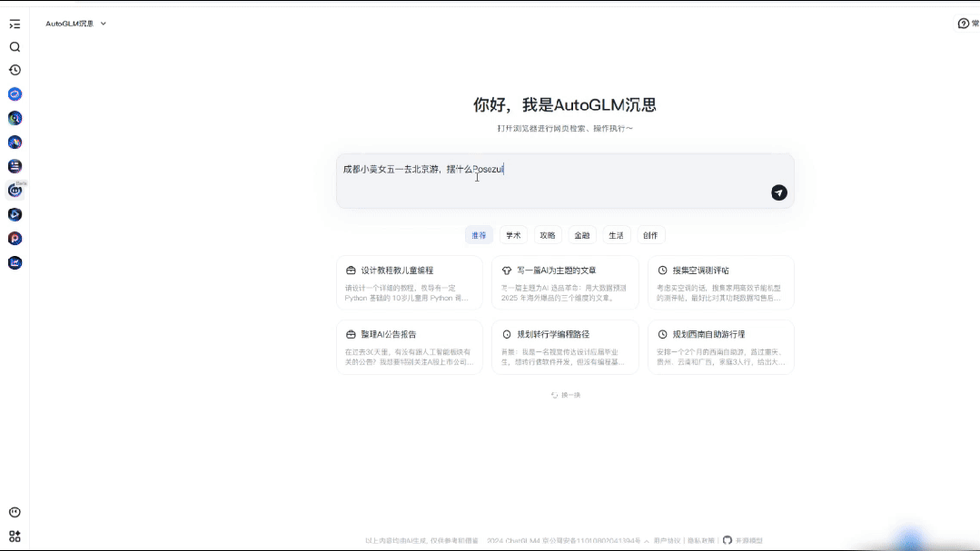Click the 你好，我是AutoGLM沉思 heading
The width and height of the screenshot is (980, 551).
tap(565, 105)
